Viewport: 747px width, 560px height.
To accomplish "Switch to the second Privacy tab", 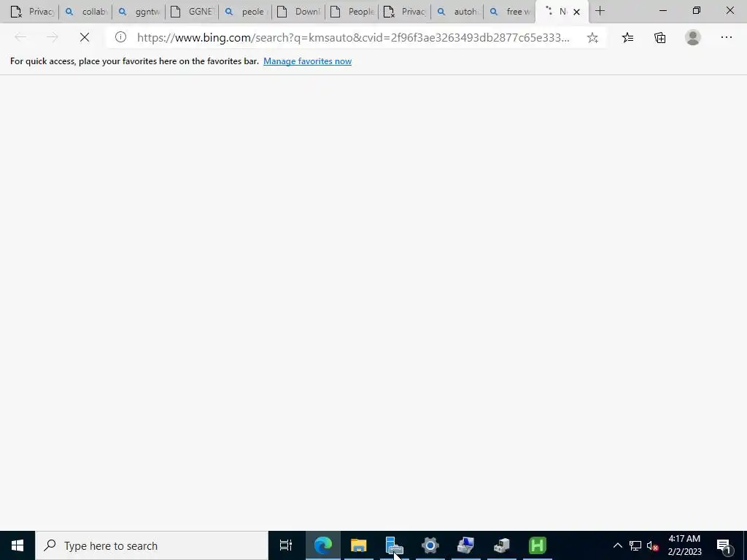I will pos(404,12).
